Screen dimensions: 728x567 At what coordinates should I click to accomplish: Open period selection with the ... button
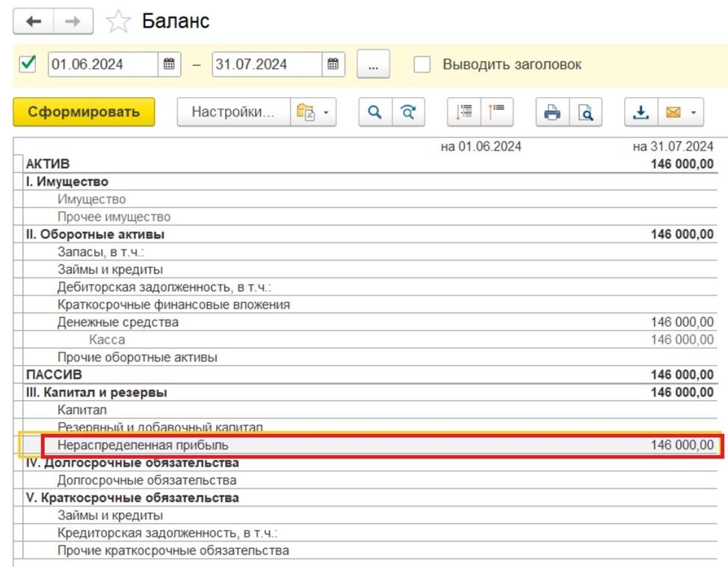[374, 64]
